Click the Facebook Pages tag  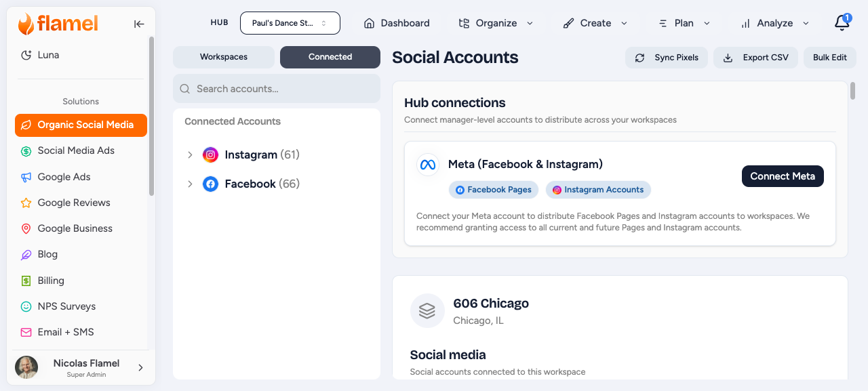click(x=494, y=190)
